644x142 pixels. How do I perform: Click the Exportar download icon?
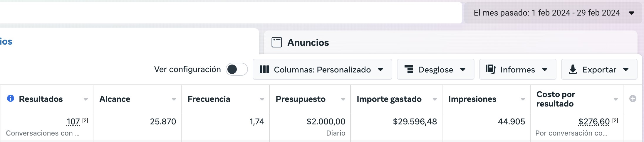pyautogui.click(x=573, y=70)
